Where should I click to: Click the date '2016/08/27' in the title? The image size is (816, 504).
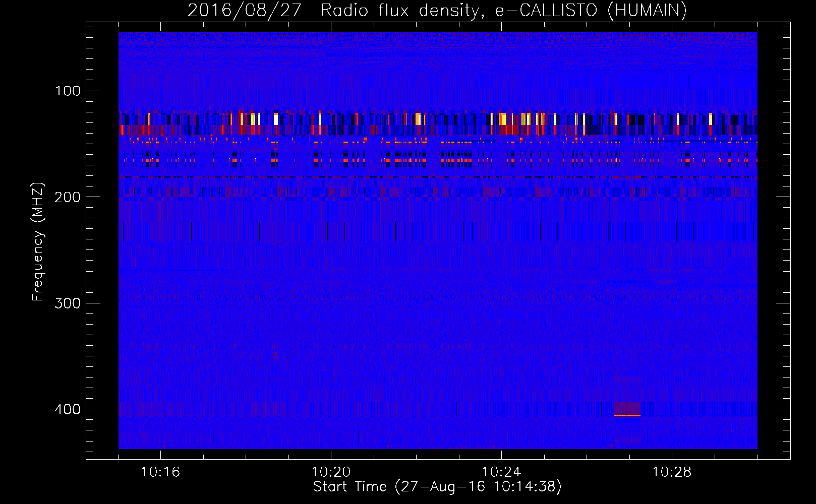(245, 10)
